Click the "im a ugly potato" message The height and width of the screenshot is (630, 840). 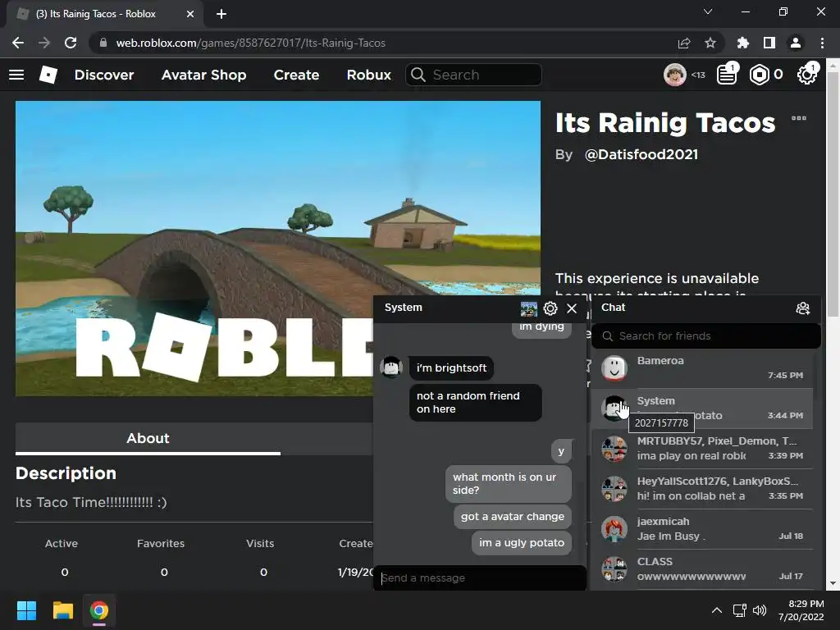(x=521, y=543)
